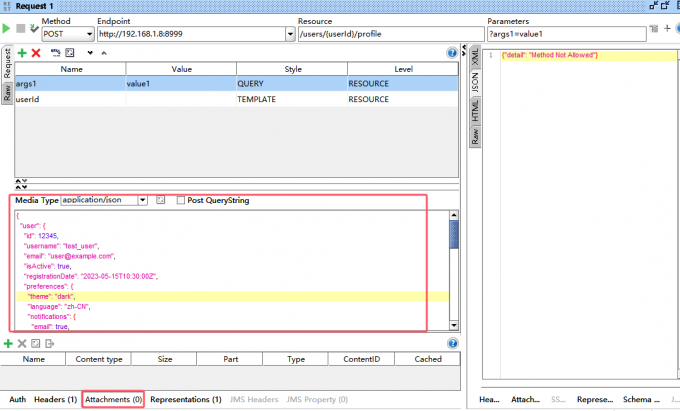Click the request body scrollbar thumb
The width and height of the screenshot is (680, 411).
pos(454,234)
